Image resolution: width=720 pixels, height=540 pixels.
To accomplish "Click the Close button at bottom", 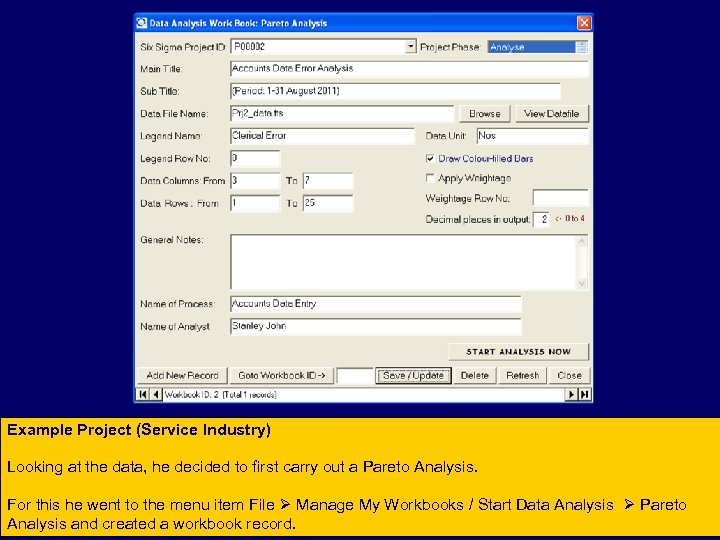I will click(x=569, y=376).
